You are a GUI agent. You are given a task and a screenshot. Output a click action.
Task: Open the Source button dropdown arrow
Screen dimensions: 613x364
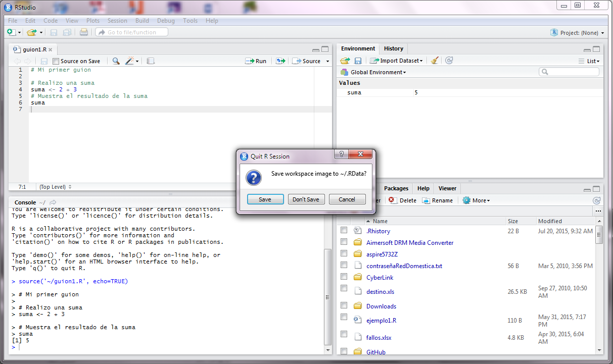(x=327, y=61)
